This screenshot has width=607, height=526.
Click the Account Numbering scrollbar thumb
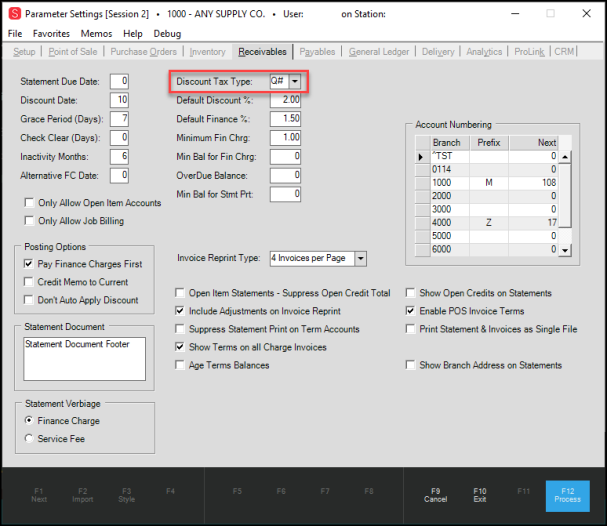tap(565, 195)
